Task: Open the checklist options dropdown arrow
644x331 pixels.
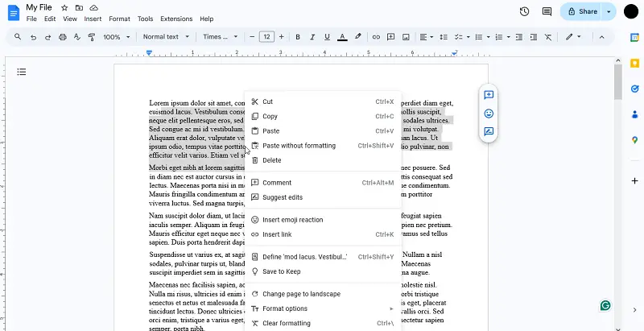Action: coord(469,37)
